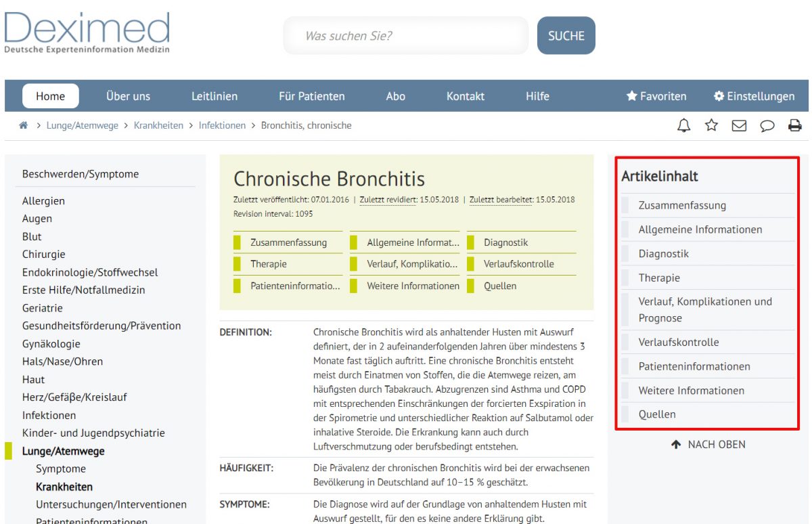This screenshot has height=524, width=812.
Task: Click the notification bell icon
Action: (684, 125)
